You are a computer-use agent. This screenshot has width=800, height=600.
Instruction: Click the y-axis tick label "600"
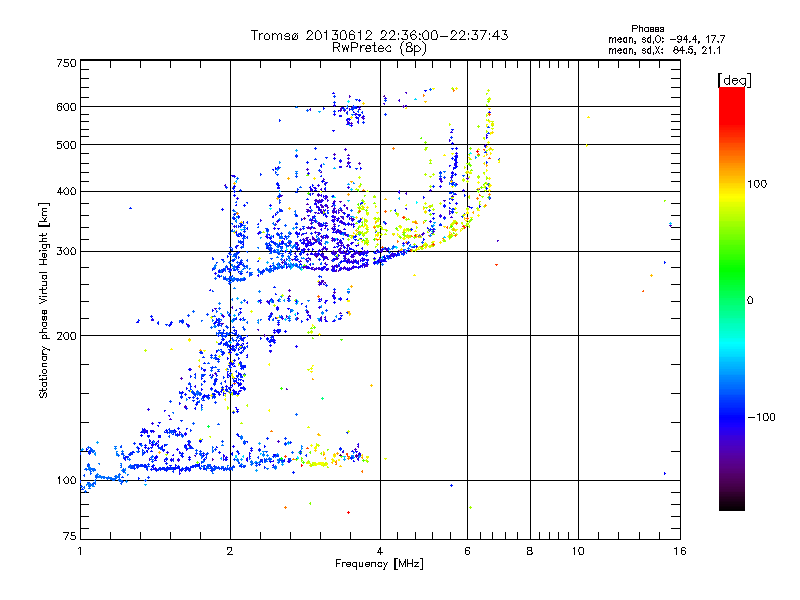(x=66, y=107)
